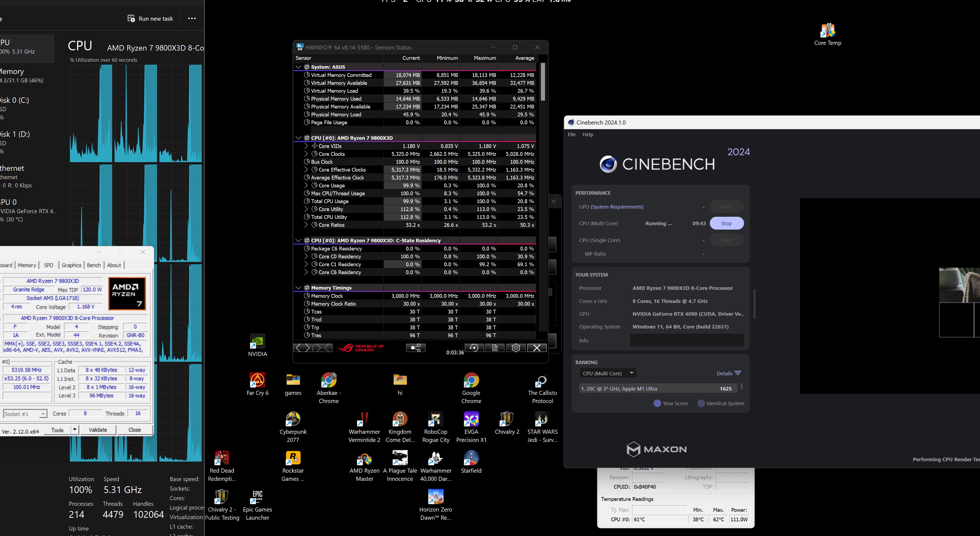Viewport: 980px width, 536px height.
Task: Open HWiNFO sensor settings gear icon
Action: tap(516, 348)
